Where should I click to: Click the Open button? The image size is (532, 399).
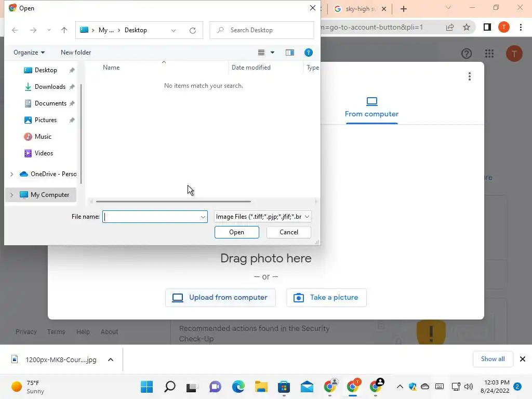click(x=237, y=232)
